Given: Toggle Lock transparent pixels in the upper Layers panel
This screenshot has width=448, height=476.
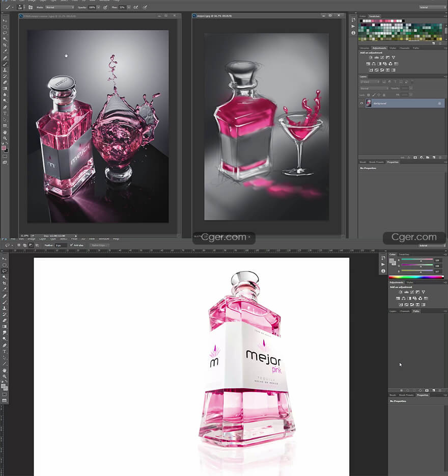Looking at the screenshot, I should (x=369, y=95).
